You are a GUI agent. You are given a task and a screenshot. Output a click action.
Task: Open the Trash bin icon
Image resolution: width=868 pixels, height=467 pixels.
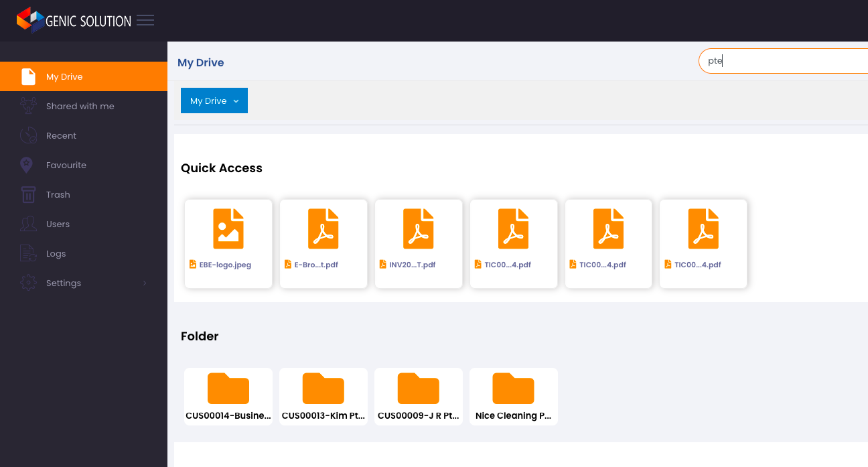[x=28, y=194]
